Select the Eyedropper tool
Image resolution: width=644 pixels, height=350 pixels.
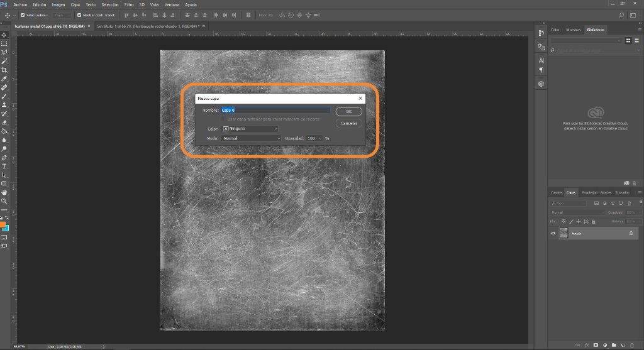[x=4, y=79]
